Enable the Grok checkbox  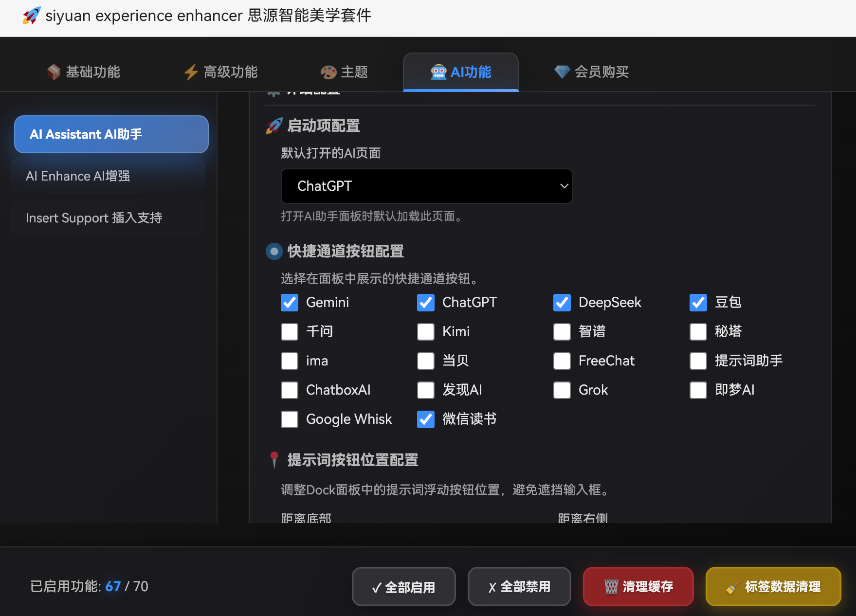562,390
